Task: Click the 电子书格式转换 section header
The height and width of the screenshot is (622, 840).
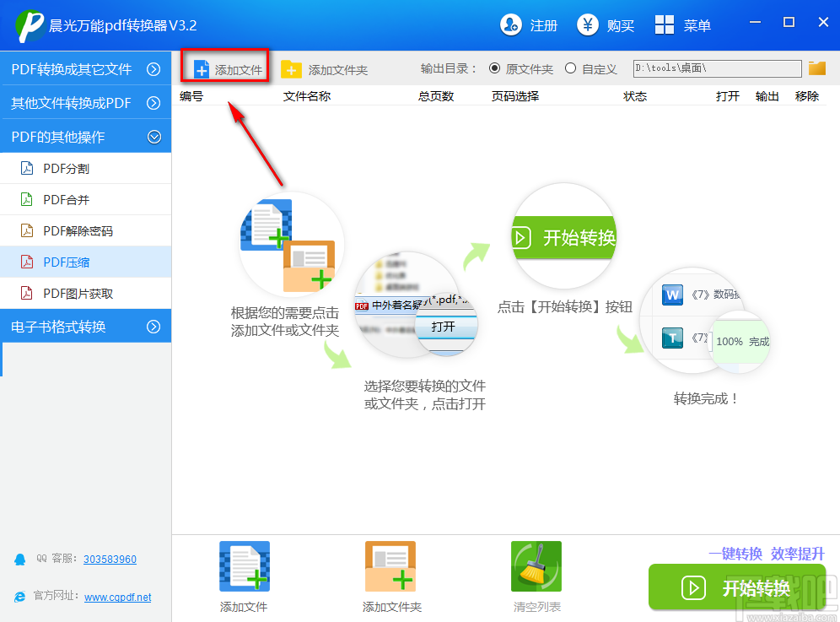Action: (x=86, y=326)
